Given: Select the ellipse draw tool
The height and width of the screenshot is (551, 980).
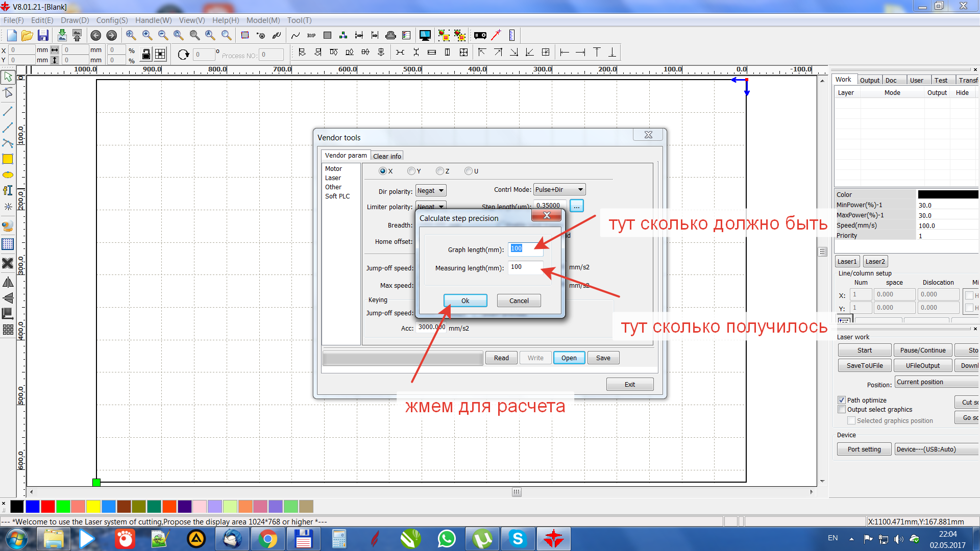Looking at the screenshot, I should tap(8, 175).
